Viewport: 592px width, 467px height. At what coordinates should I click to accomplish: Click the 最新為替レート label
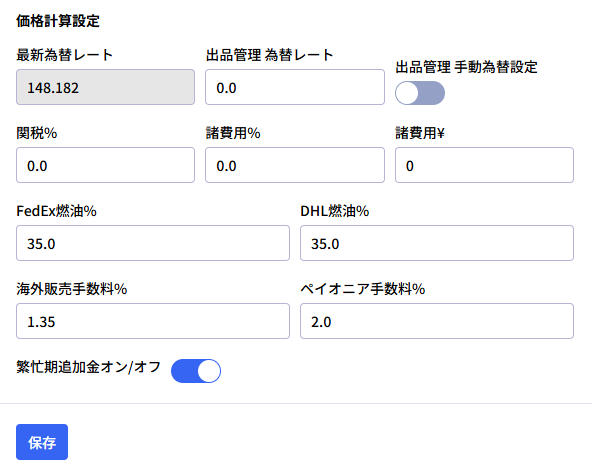(x=65, y=55)
